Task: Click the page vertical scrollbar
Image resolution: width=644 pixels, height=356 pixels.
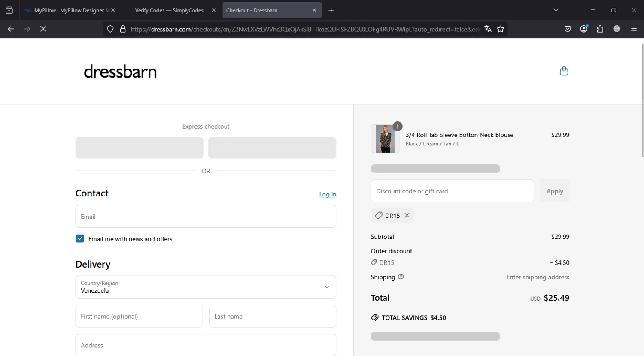Action: coord(642,100)
